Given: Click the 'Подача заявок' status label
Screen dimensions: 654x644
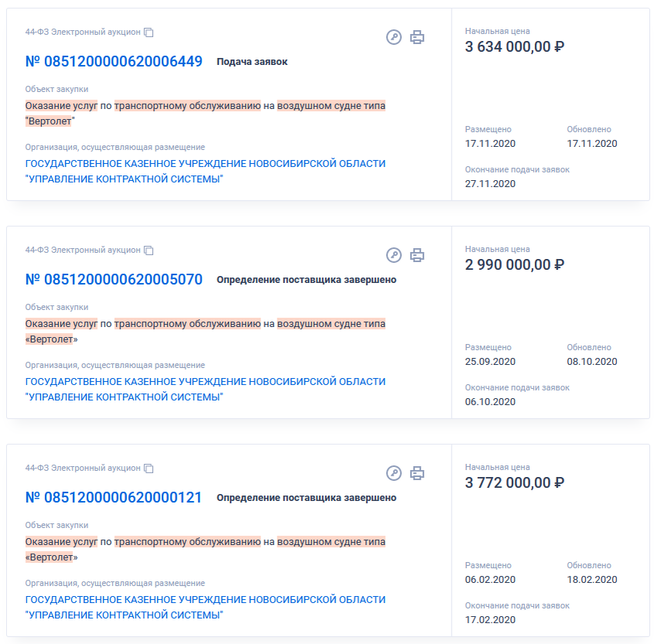Looking at the screenshot, I should [x=252, y=62].
